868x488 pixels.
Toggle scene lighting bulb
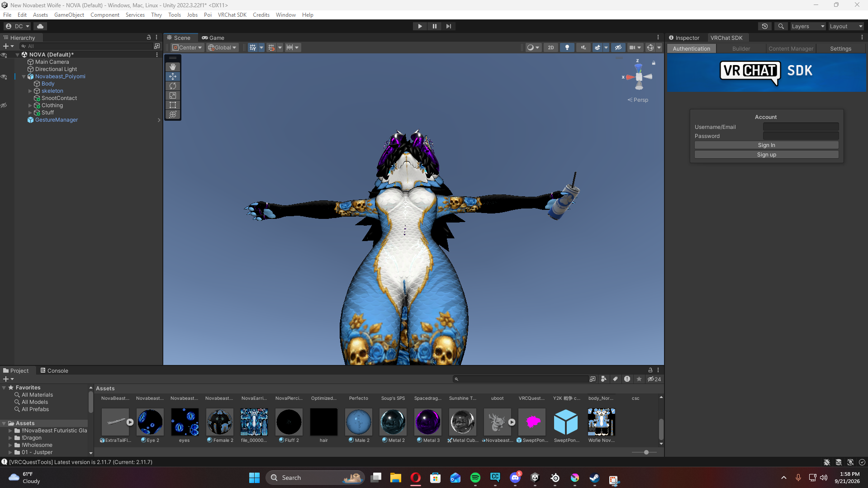click(567, 47)
